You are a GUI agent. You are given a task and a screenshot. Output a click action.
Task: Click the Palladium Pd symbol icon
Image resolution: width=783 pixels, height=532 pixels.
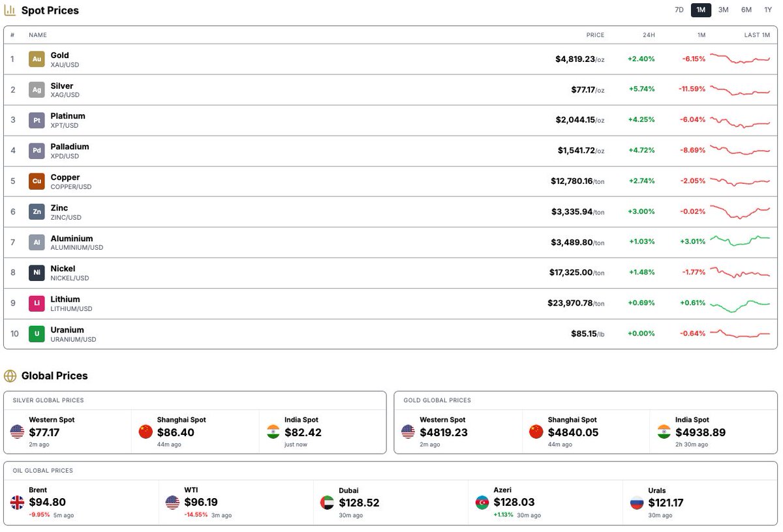(x=37, y=151)
